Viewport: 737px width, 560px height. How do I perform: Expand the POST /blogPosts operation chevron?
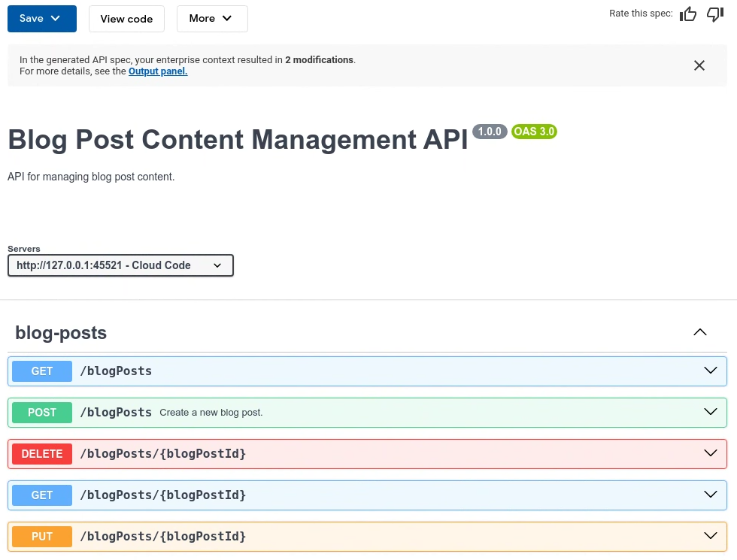710,412
